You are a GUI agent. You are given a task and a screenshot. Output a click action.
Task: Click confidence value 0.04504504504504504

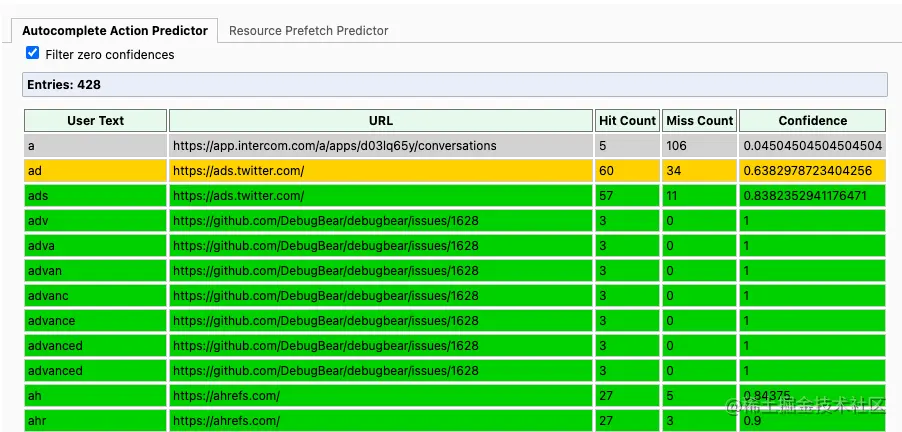point(812,146)
